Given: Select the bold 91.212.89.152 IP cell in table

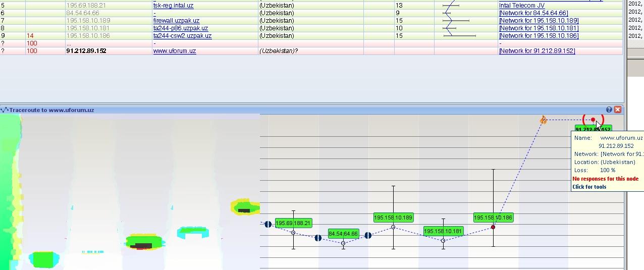Looking at the screenshot, I should click(x=86, y=51).
